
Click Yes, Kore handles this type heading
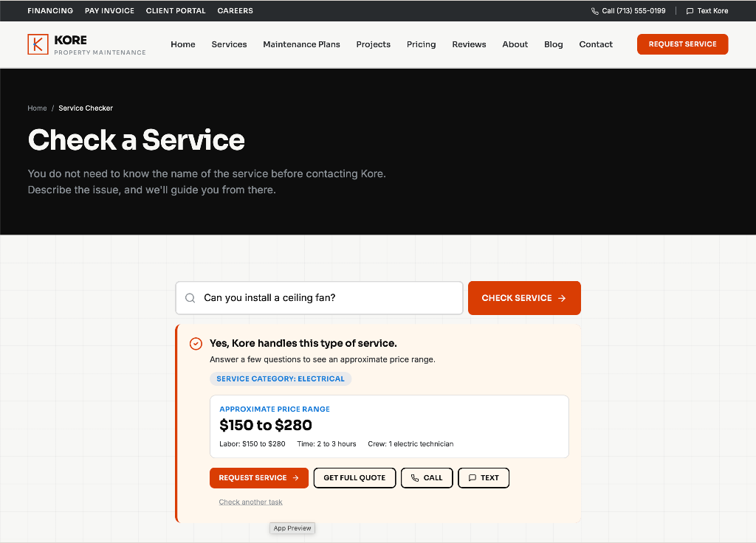click(303, 344)
